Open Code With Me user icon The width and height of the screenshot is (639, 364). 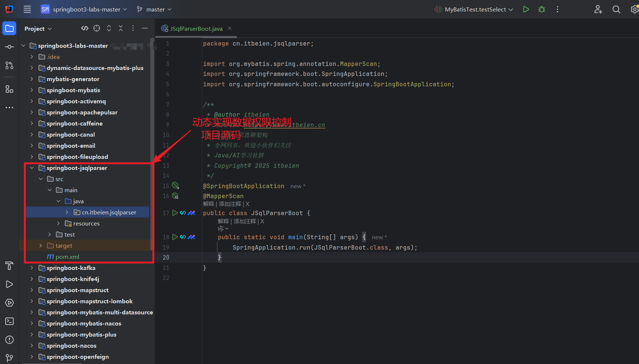pyautogui.click(x=598, y=9)
